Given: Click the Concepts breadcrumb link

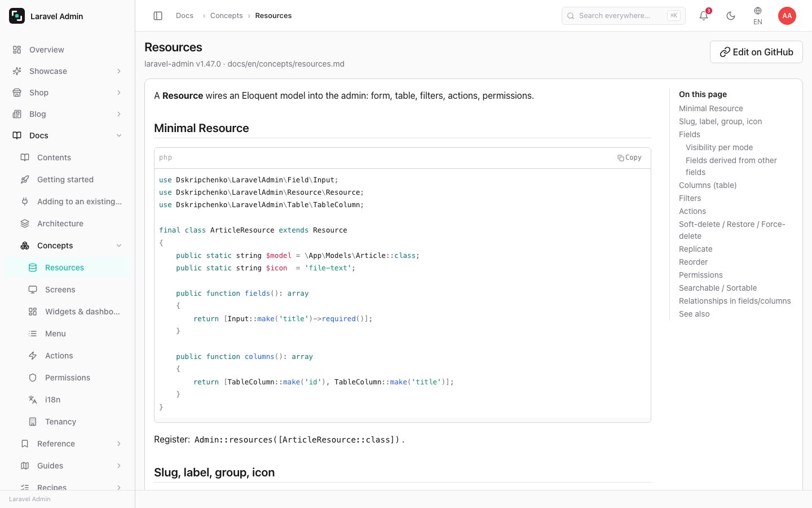Looking at the screenshot, I should [226, 16].
